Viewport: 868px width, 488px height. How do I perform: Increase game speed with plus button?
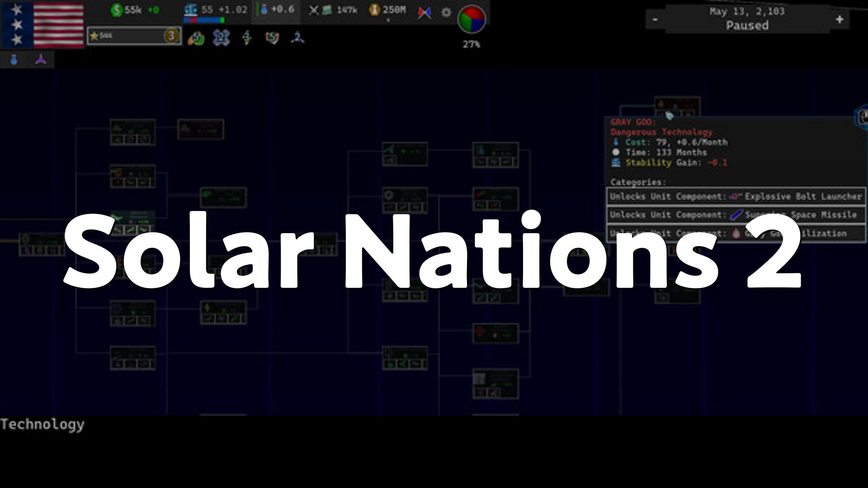840,19
